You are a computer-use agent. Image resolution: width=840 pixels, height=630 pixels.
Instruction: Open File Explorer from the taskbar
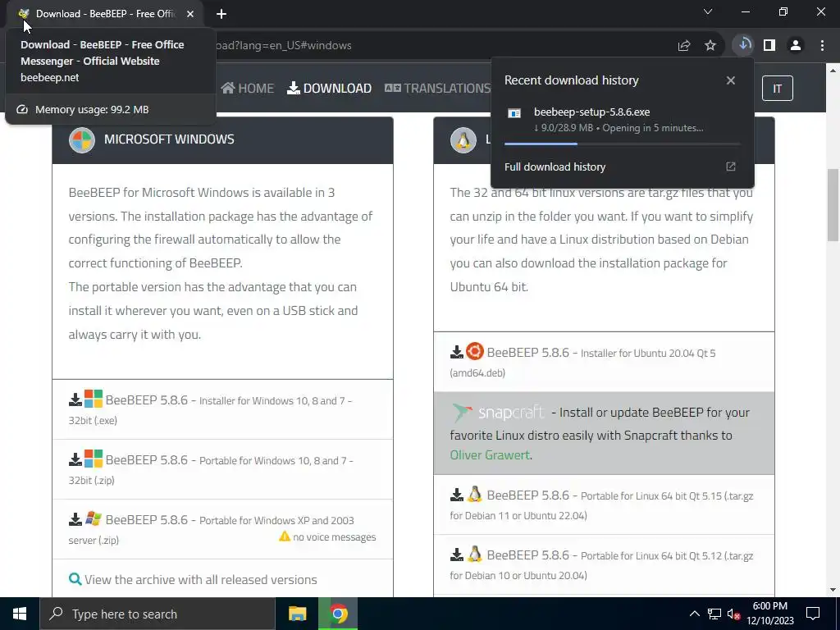pyautogui.click(x=297, y=614)
